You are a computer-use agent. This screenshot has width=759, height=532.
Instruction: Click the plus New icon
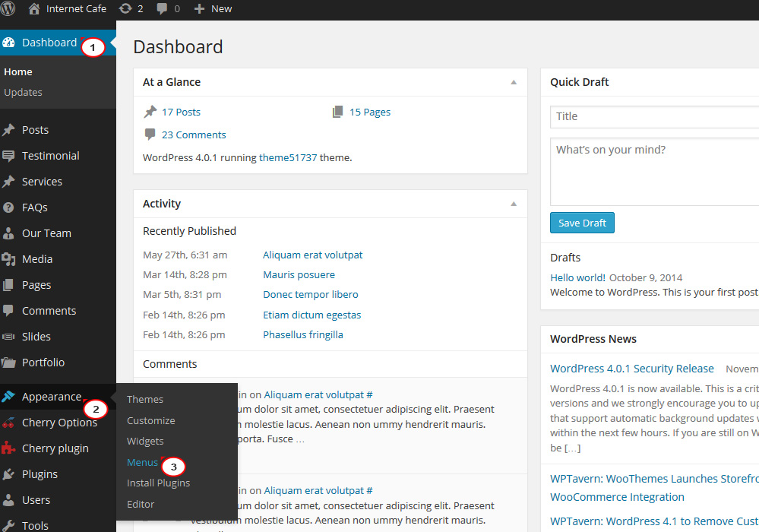199,8
